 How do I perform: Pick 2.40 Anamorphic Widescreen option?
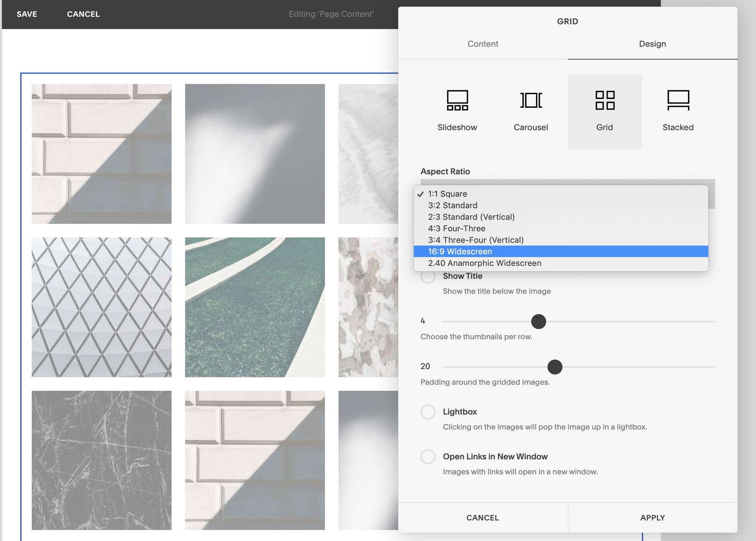pyautogui.click(x=484, y=263)
